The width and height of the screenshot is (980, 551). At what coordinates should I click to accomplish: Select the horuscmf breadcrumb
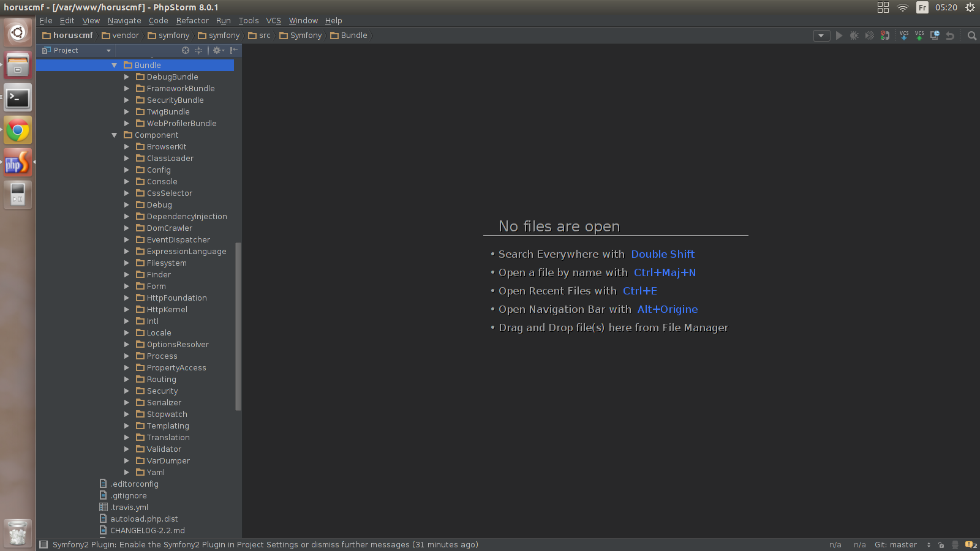pyautogui.click(x=67, y=36)
